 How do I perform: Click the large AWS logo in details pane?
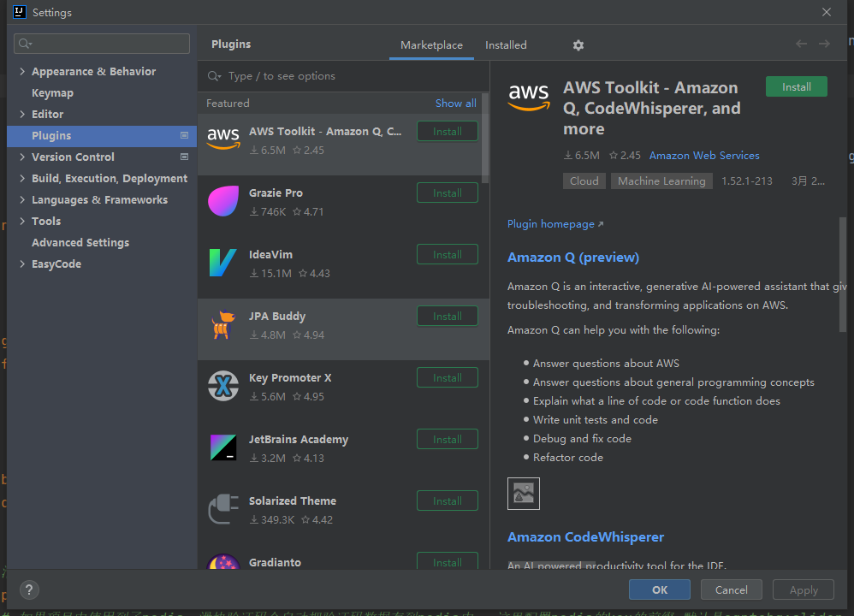[529, 97]
